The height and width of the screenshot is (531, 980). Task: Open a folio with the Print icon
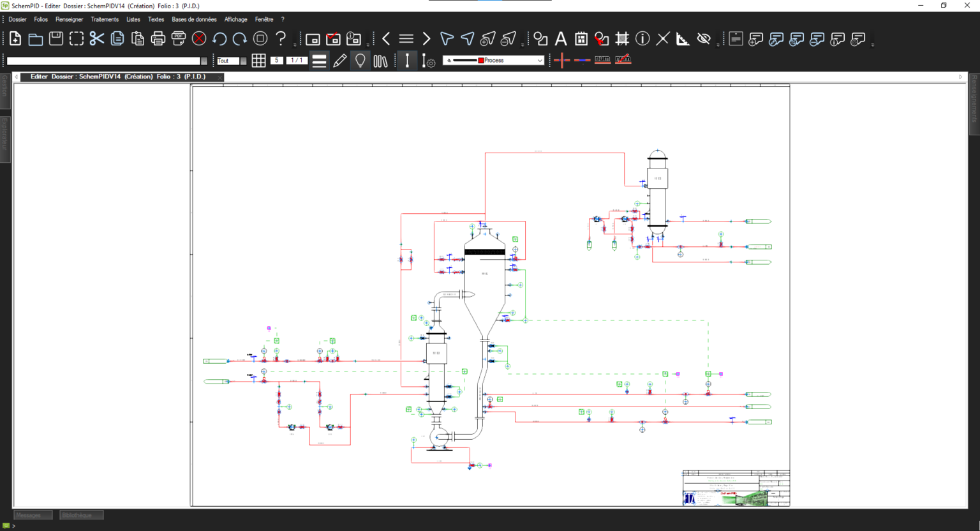[x=158, y=38]
